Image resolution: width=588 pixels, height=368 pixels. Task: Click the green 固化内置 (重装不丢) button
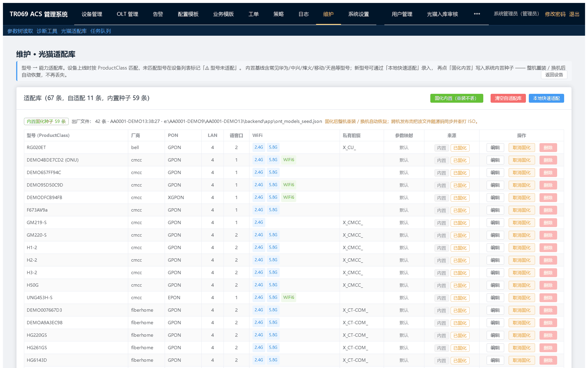457,98
